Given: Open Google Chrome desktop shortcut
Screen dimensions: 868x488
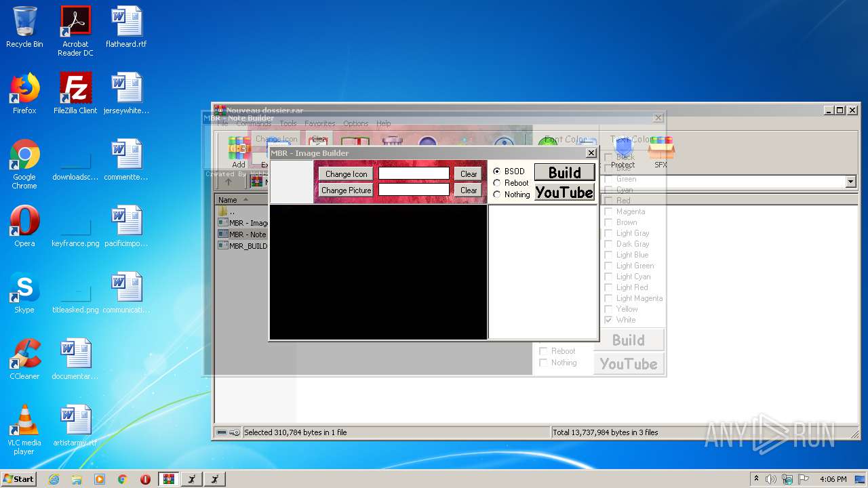Looking at the screenshot, I should click(x=24, y=164).
